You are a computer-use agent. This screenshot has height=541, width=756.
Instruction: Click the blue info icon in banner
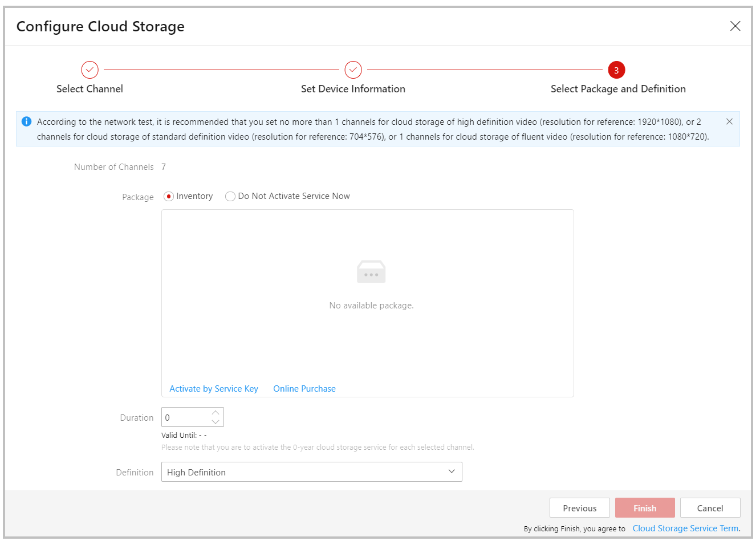[x=26, y=121]
